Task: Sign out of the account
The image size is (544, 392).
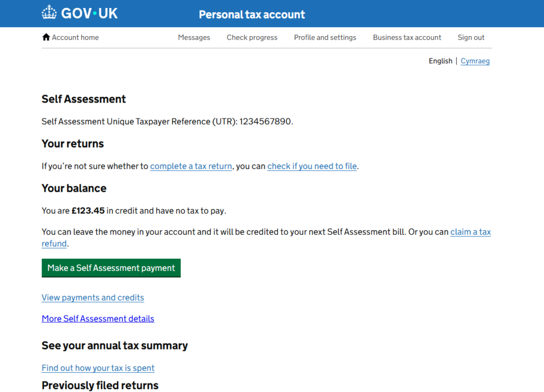Action: [x=471, y=38]
